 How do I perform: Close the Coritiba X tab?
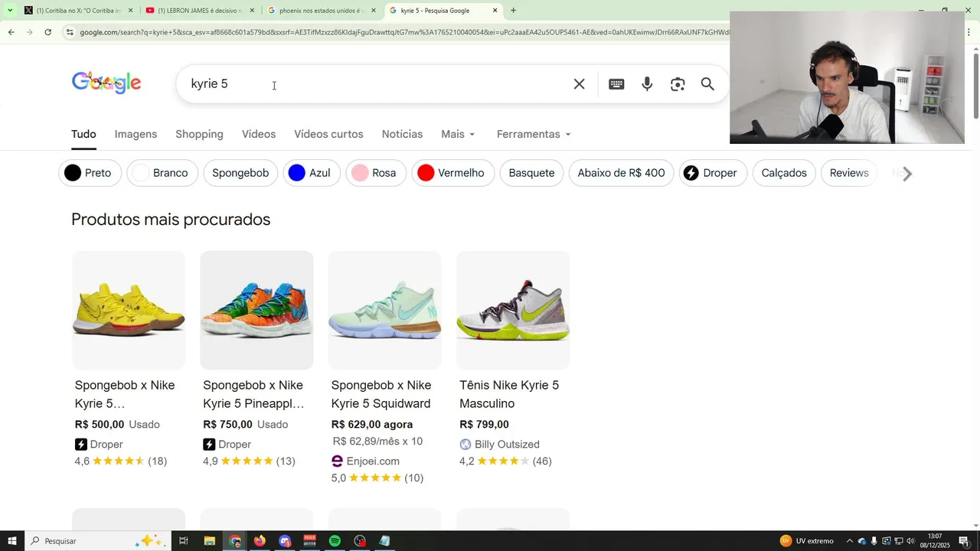click(x=131, y=11)
